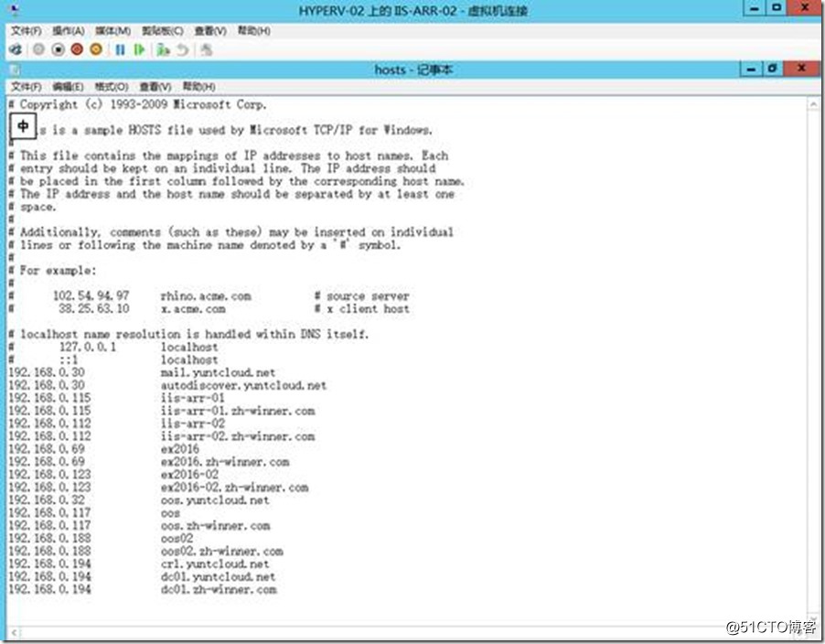Click the text 'autodiscover.yuntcloud.net'
Screen dimensions: 825x644
tap(243, 385)
